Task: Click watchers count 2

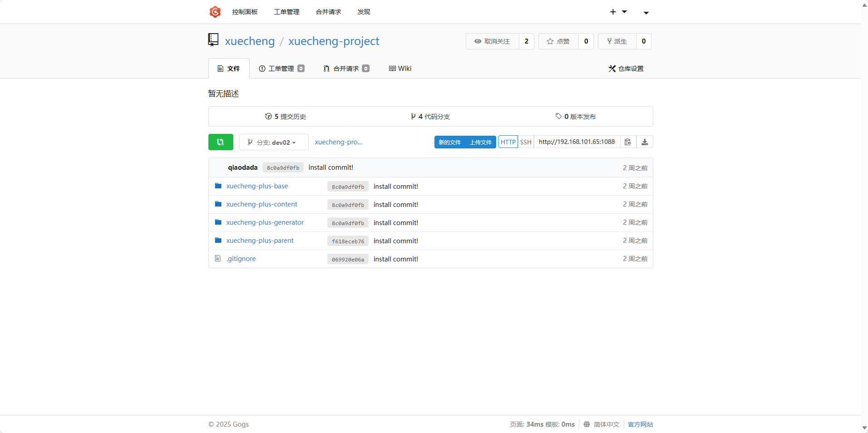Action: click(527, 41)
